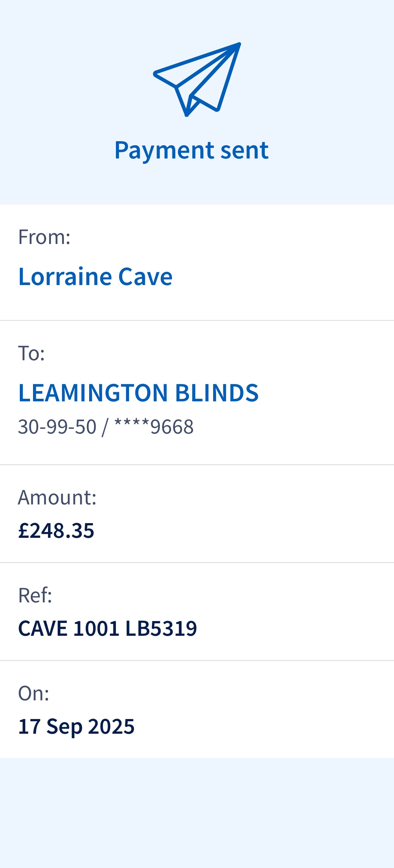Screen dimensions: 394x868
Task: Select the sender name Lorraine Cave
Action: click(x=95, y=277)
